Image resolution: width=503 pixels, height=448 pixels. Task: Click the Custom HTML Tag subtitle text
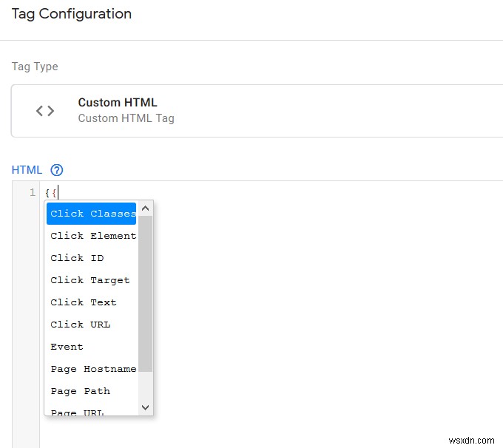(x=126, y=118)
